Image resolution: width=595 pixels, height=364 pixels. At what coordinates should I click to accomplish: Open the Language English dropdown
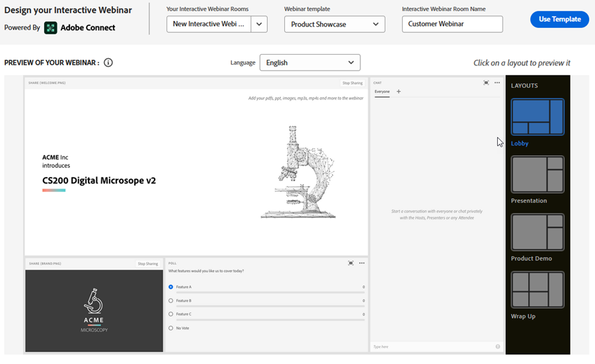point(310,63)
